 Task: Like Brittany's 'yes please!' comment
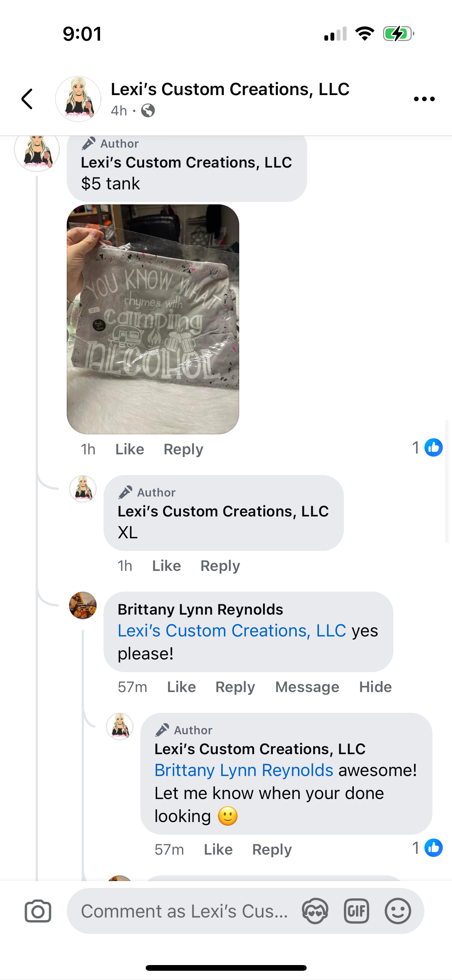(x=181, y=687)
